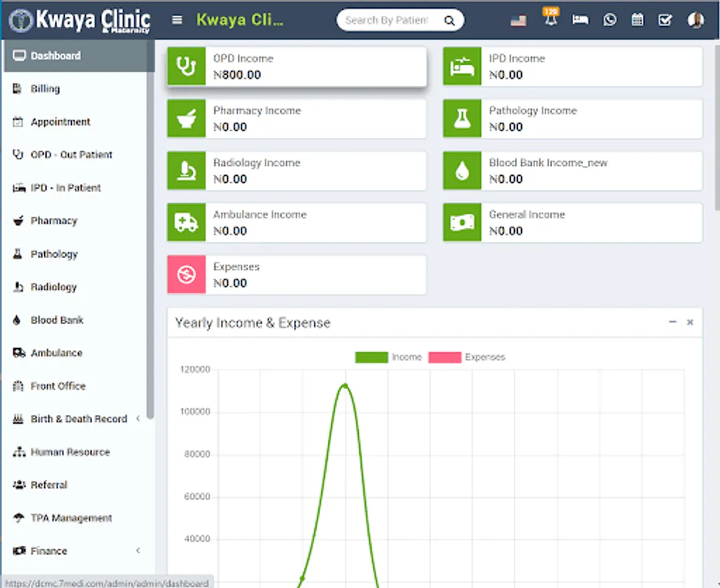Click the chart peak data point
This screenshot has width=720, height=588.
(x=346, y=385)
